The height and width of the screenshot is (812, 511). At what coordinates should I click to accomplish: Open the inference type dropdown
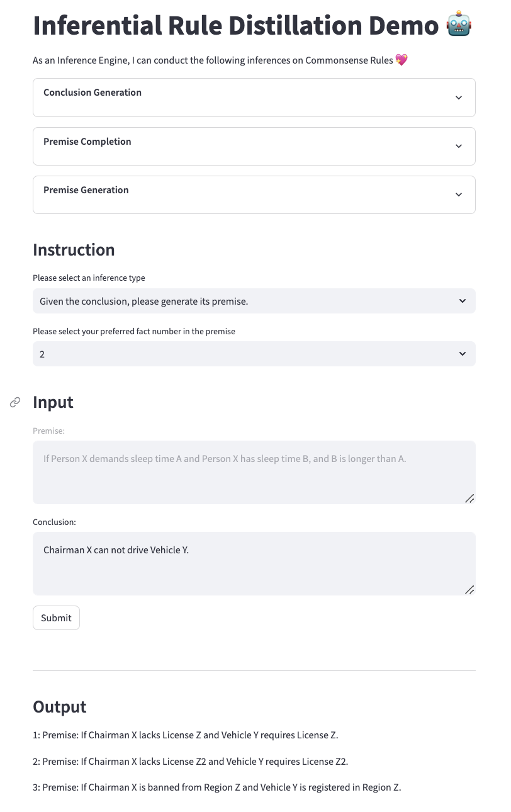click(254, 302)
